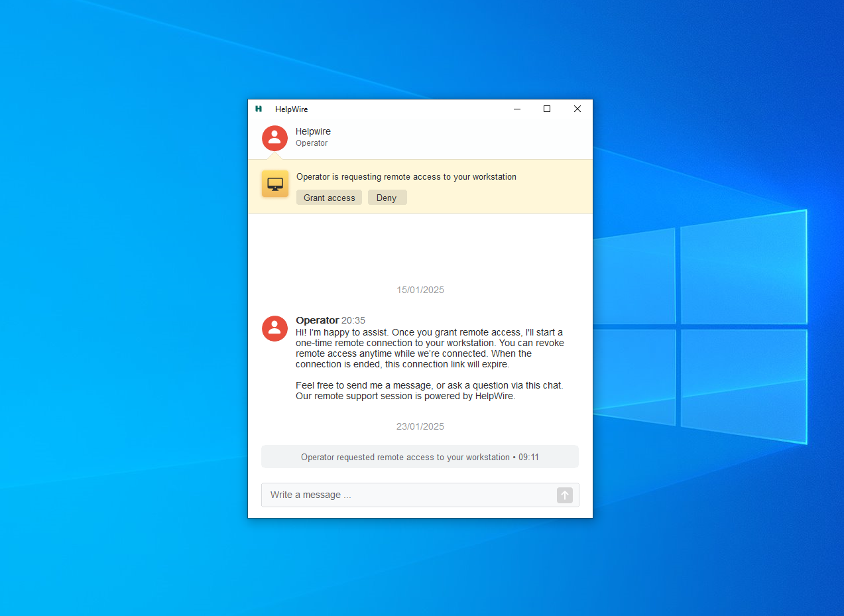Click the 'Operator' subtitle under Helpwire name

click(312, 143)
